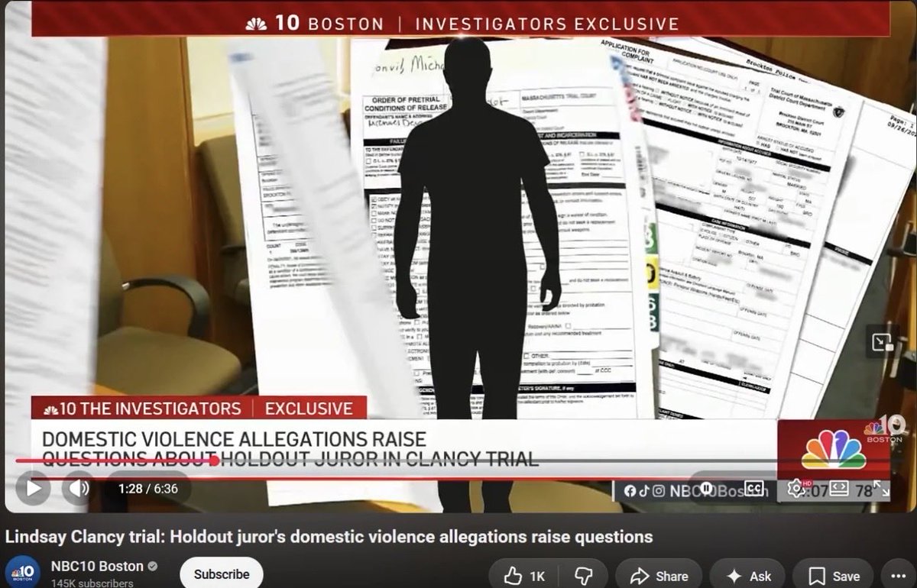The image size is (917, 588).
Task: Click the Share button
Action: pyautogui.click(x=657, y=577)
